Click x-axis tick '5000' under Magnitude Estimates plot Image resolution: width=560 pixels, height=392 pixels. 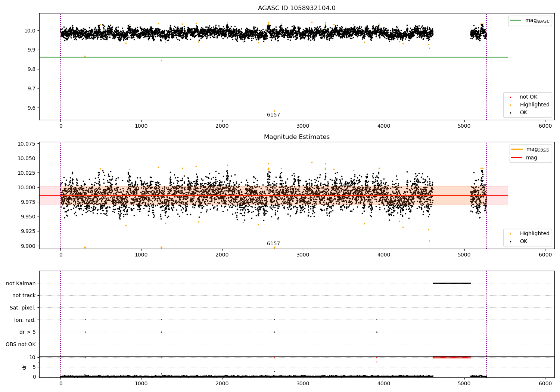click(x=464, y=255)
